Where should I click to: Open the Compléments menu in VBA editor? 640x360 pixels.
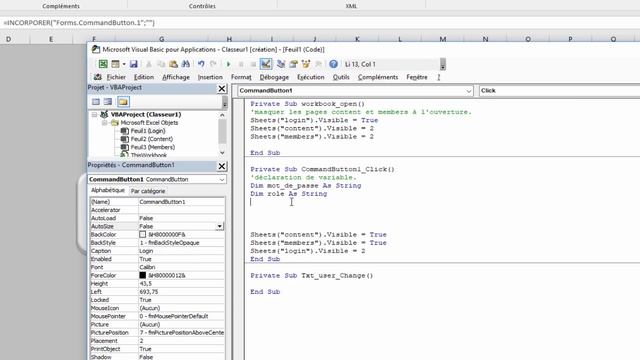point(378,77)
